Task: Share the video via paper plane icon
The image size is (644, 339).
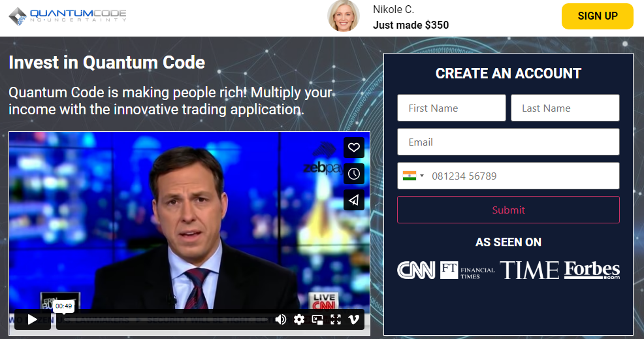Action: (x=353, y=200)
